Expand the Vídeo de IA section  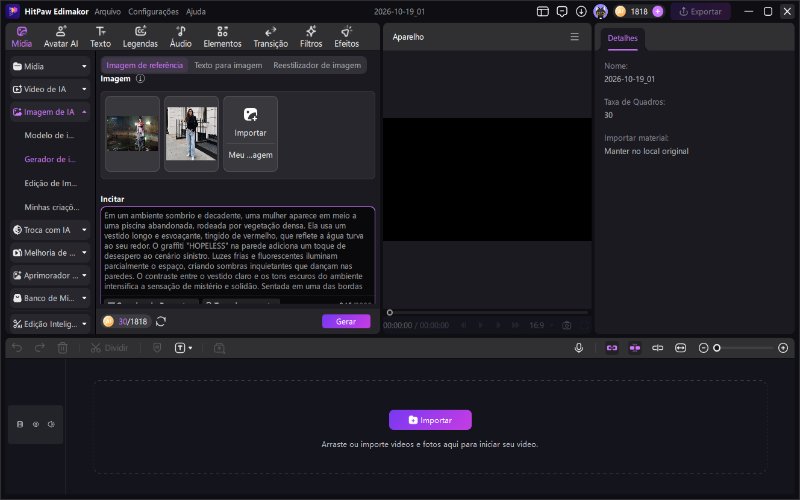click(x=50, y=89)
